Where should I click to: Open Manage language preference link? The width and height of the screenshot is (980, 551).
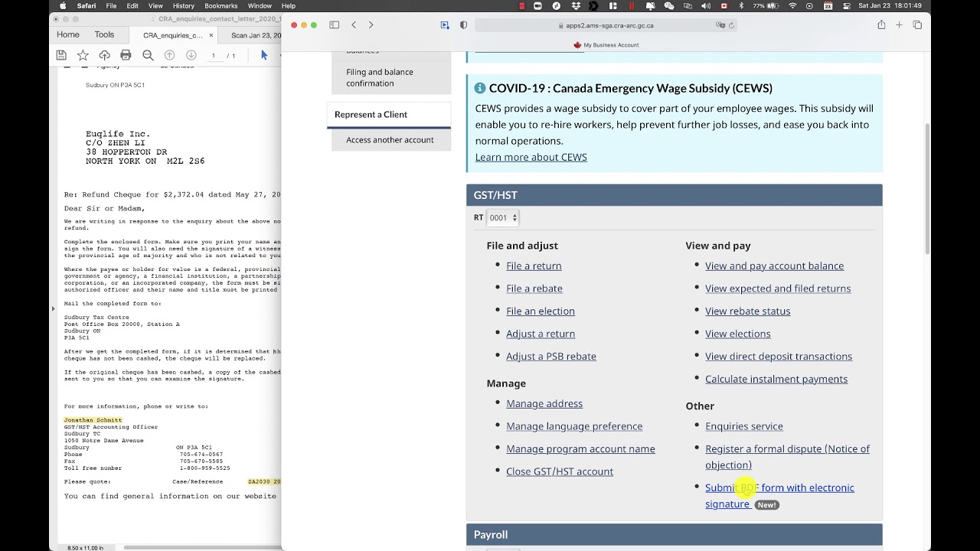[574, 426]
